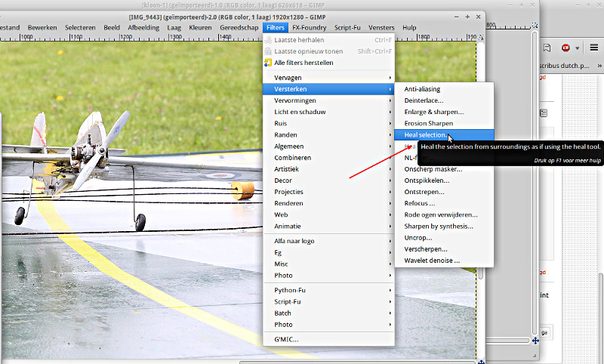Image resolution: width=604 pixels, height=364 pixels.
Task: Select Wavelet denoise ... filter
Action: coord(444,261)
